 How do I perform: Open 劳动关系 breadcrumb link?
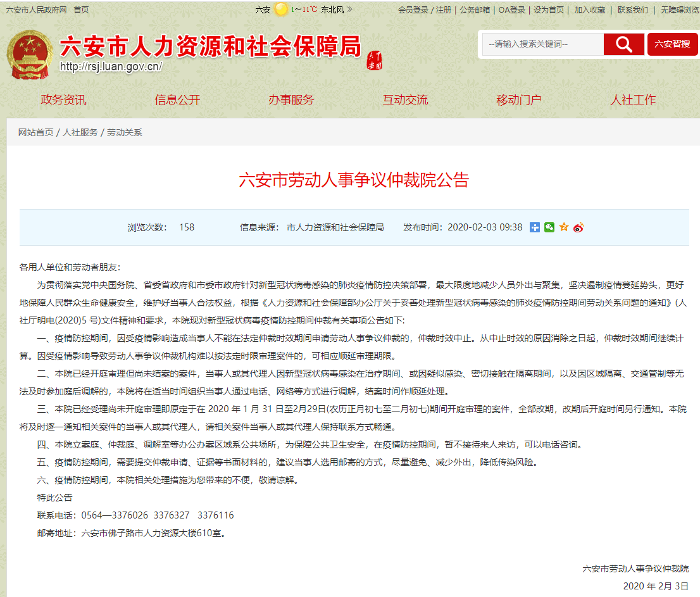pos(125,132)
